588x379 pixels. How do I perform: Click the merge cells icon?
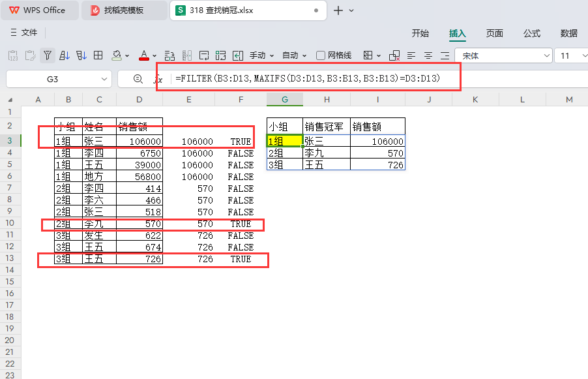pos(221,55)
